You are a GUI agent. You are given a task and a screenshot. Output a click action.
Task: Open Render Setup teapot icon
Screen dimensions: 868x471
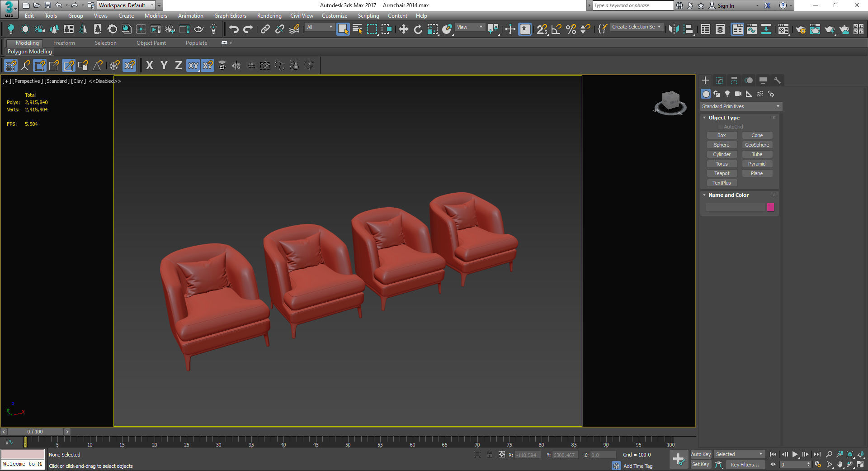(801, 29)
